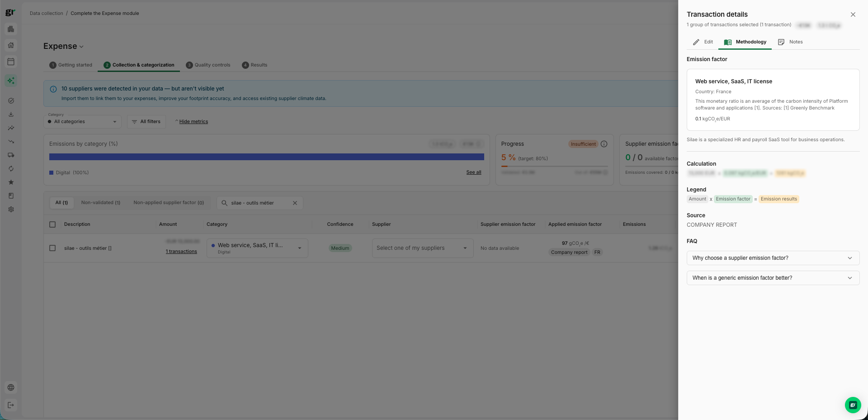Toggle the select-all checkbox in table header
This screenshot has width=868, height=420.
pyautogui.click(x=52, y=224)
